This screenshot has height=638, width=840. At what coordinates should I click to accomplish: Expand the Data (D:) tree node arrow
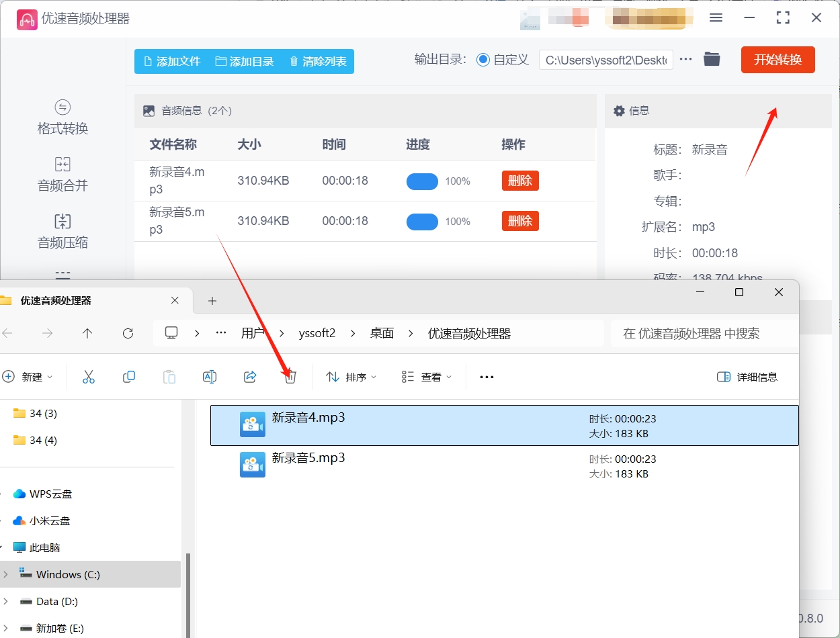click(6, 601)
